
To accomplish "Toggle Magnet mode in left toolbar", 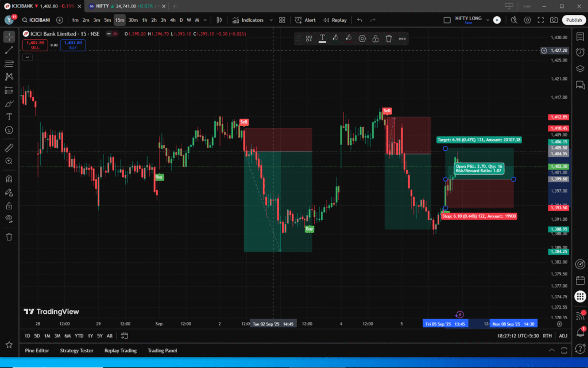I will pos(9,179).
